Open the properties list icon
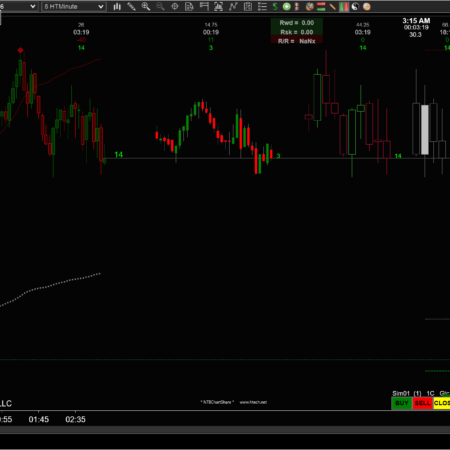The image size is (450, 450). click(x=262, y=6)
